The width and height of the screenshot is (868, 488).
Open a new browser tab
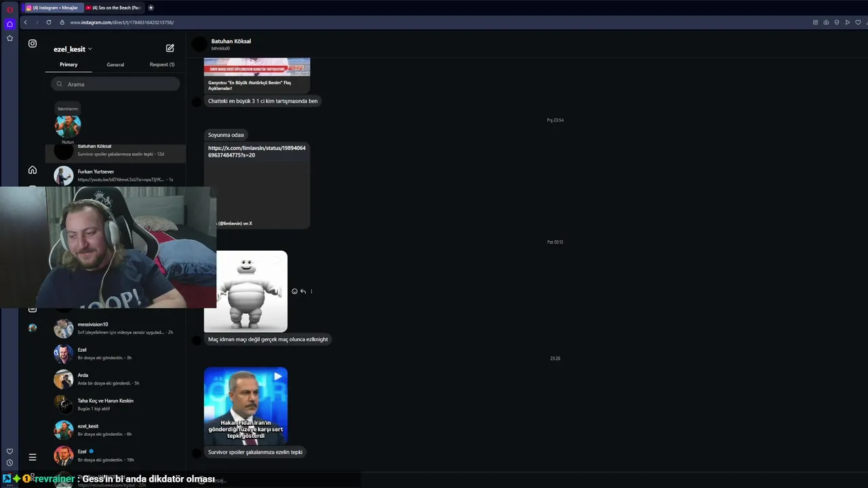pos(151,7)
